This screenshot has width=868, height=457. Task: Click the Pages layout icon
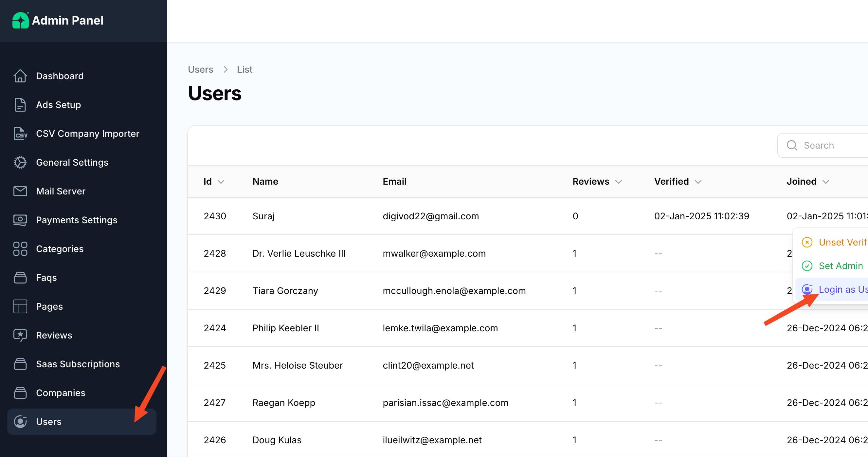point(20,306)
